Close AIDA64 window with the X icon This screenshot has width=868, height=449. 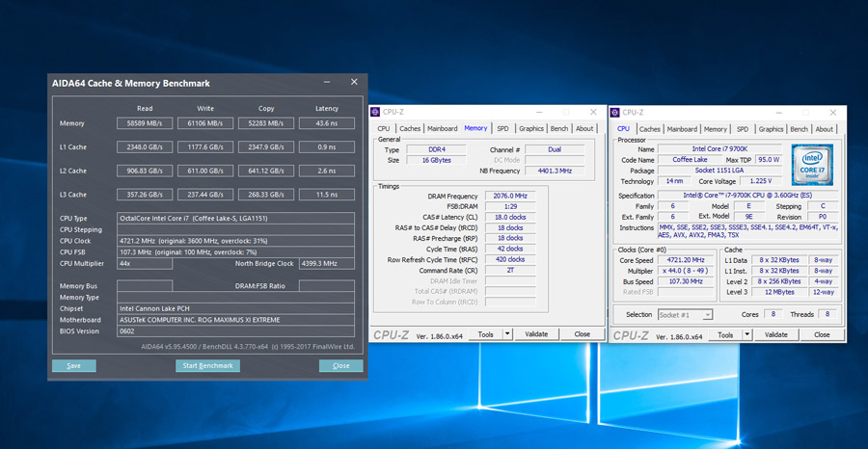[x=354, y=82]
